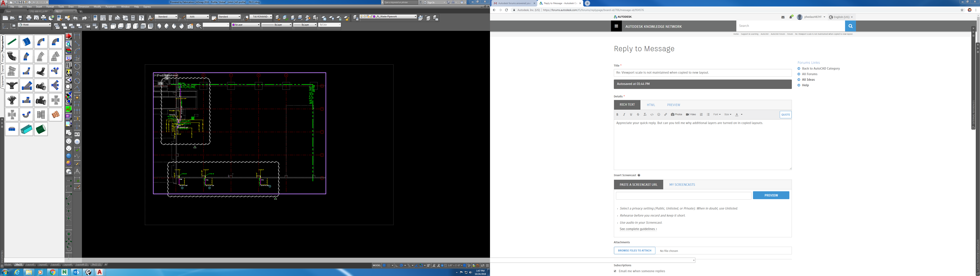
Task: Open the ByLayer color dropdown
Action: [246, 25]
